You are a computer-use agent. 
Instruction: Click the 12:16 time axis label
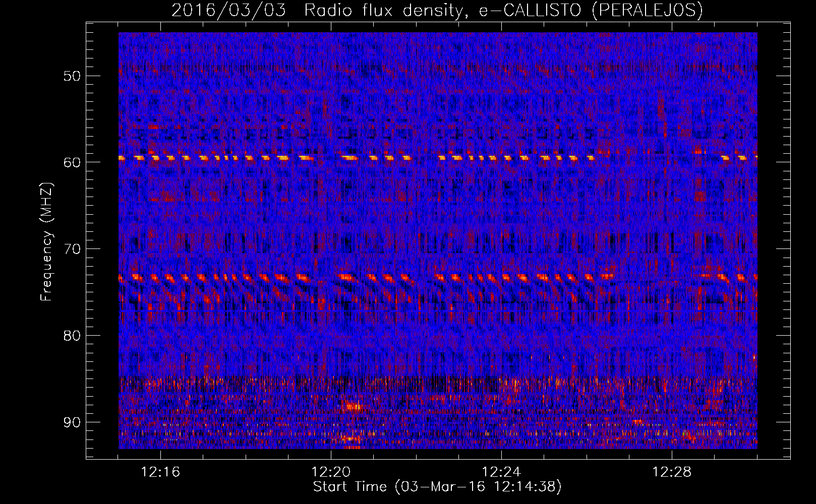tap(160, 472)
